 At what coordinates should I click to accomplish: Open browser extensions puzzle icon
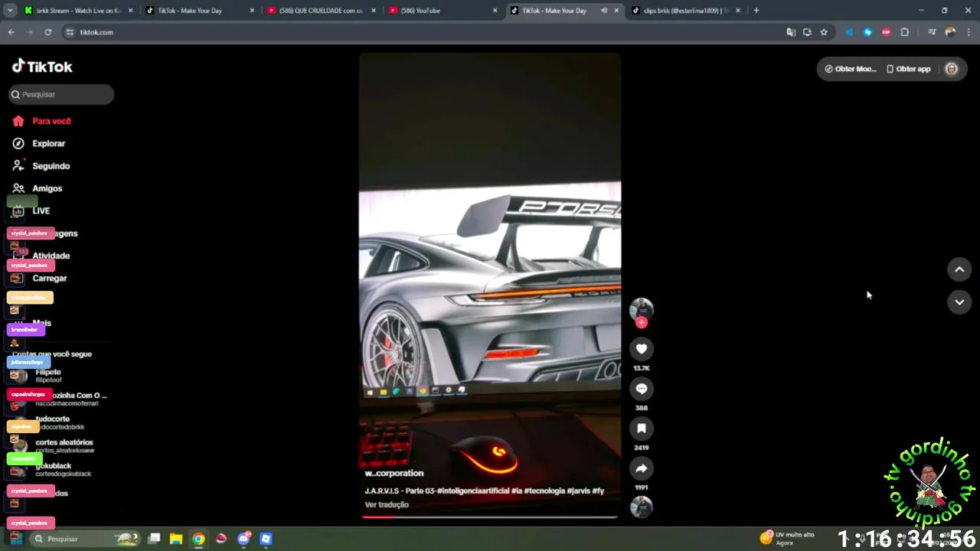905,32
